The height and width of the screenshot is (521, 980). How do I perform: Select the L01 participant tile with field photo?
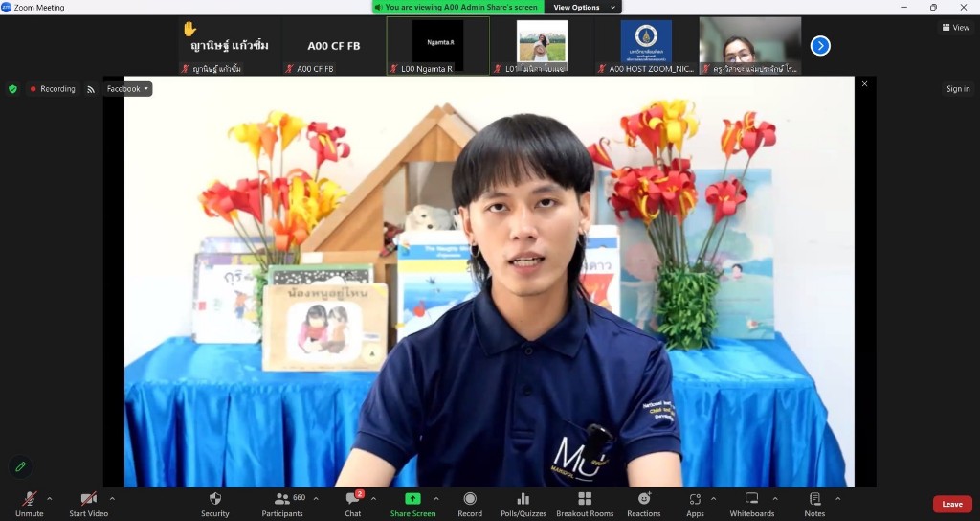543,46
